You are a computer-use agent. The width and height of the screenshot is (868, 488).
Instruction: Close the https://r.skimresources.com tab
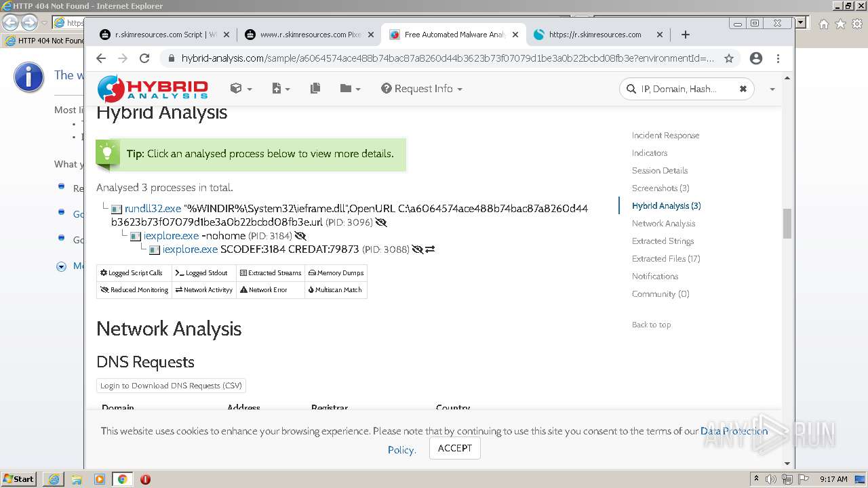click(x=660, y=35)
